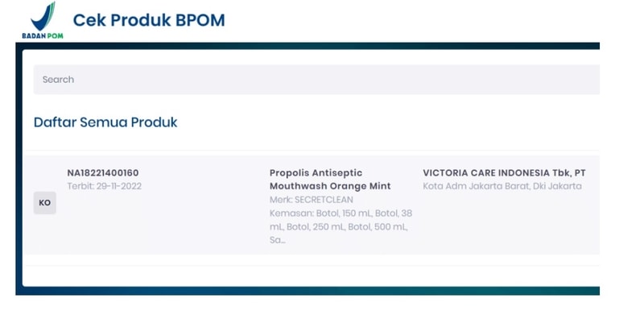Click the Cek Produk BPOM page title
Image resolution: width=644 pixels, height=314 pixels.
[149, 20]
